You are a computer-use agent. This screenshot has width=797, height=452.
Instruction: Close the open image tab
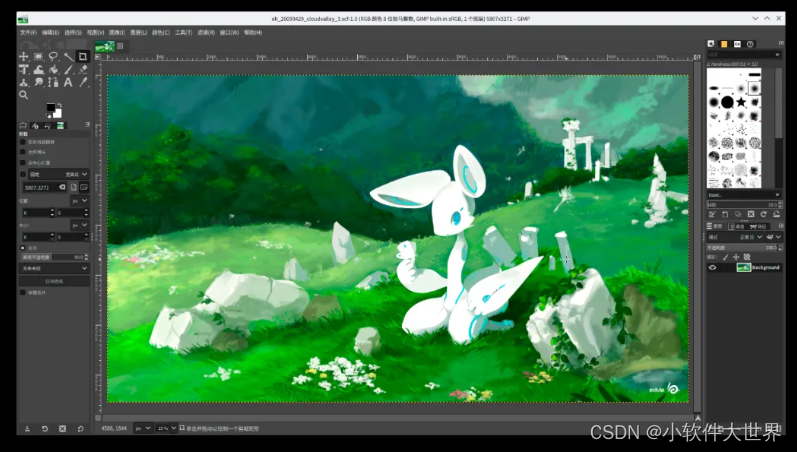[x=120, y=46]
